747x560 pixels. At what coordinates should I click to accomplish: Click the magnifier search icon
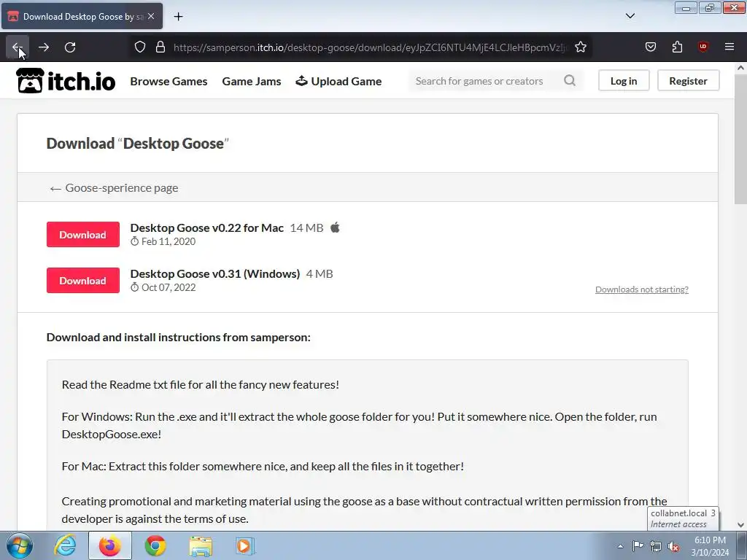click(570, 80)
